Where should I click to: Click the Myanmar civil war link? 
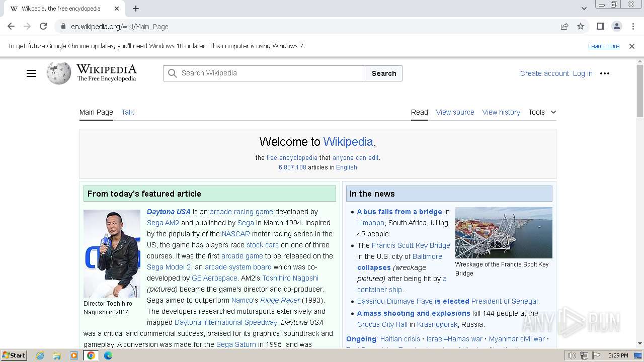[x=517, y=339]
